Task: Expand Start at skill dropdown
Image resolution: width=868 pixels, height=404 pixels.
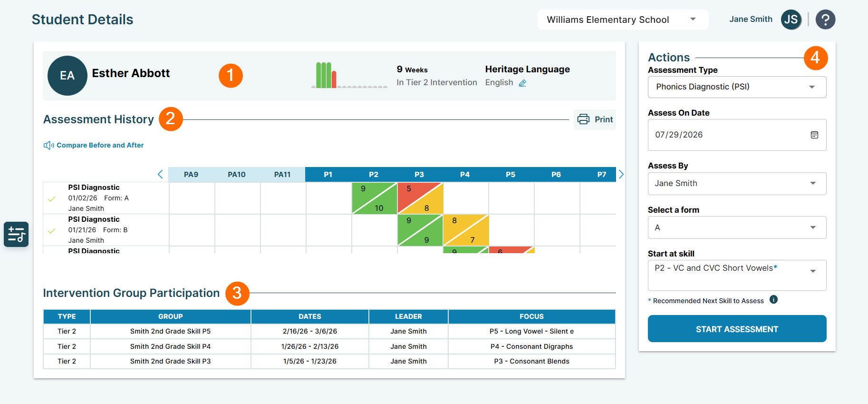Action: click(x=737, y=275)
